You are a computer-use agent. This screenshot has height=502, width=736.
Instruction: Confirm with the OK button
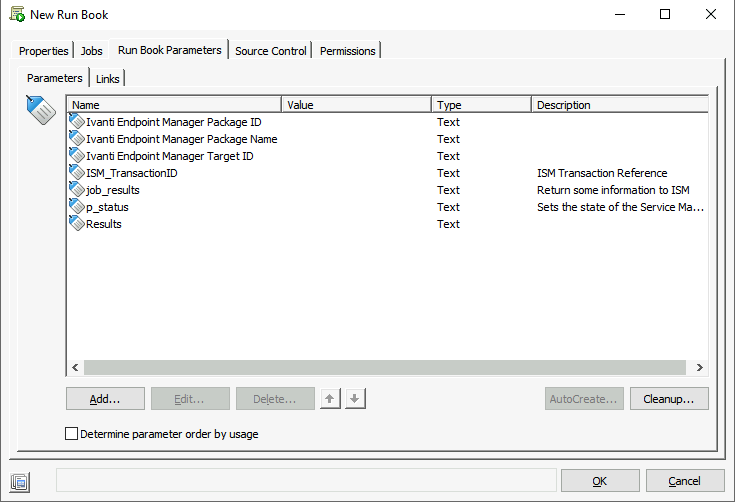[600, 481]
